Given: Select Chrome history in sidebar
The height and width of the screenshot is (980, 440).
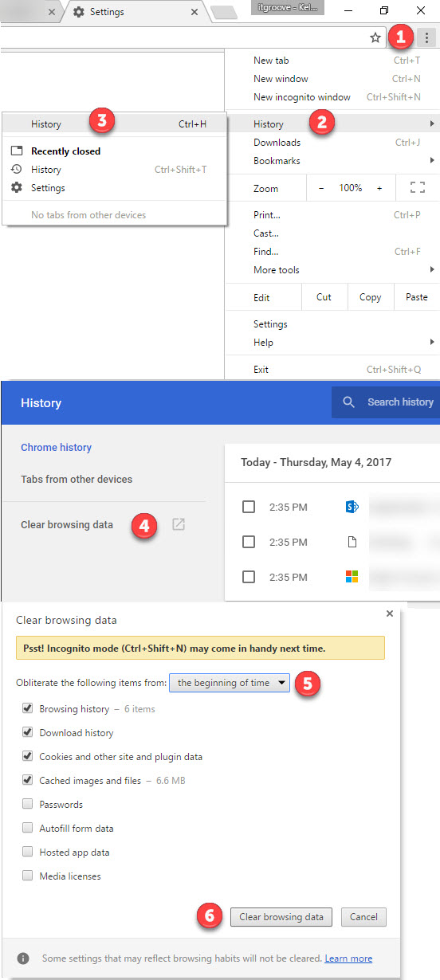Looking at the screenshot, I should tap(57, 448).
